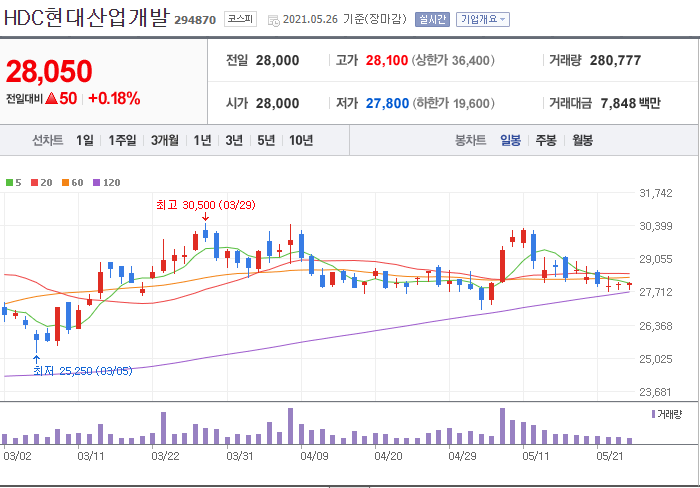Click the 저가 value 27,800
This screenshot has width=700, height=488.
click(388, 103)
